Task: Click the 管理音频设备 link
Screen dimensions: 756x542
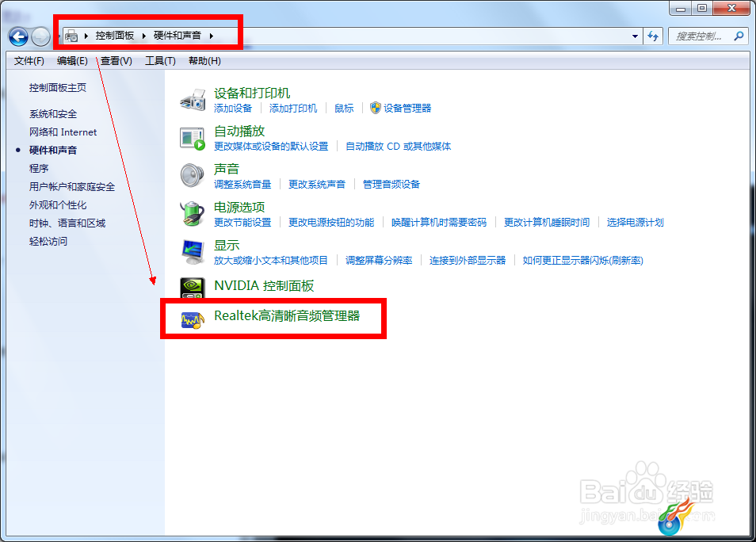Action: coord(391,184)
